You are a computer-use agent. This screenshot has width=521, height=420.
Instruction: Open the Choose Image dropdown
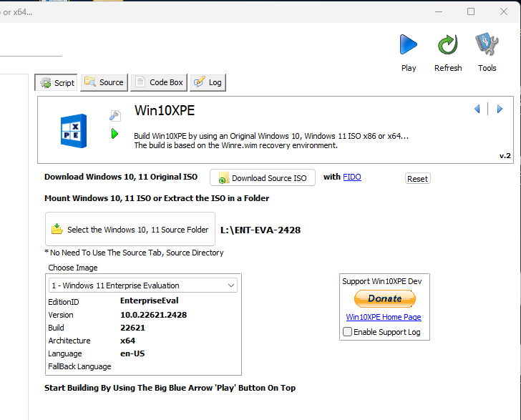tap(143, 285)
